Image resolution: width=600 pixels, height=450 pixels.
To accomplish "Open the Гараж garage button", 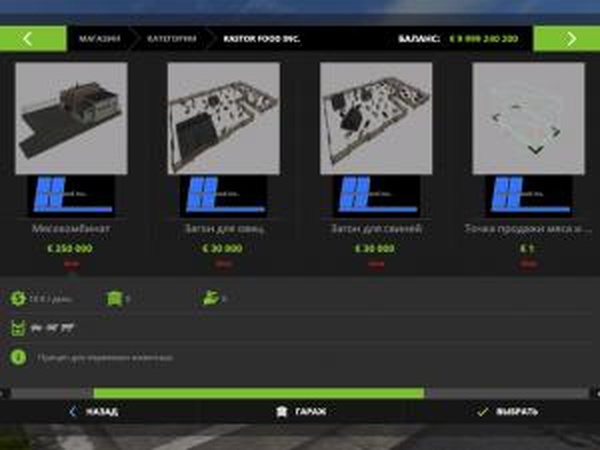I will coord(301,412).
